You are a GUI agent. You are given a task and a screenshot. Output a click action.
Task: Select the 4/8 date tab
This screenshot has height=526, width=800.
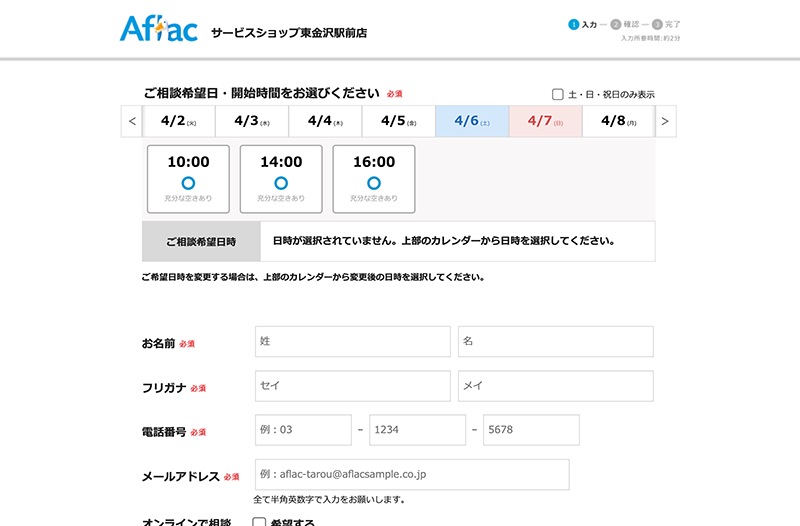[618, 121]
